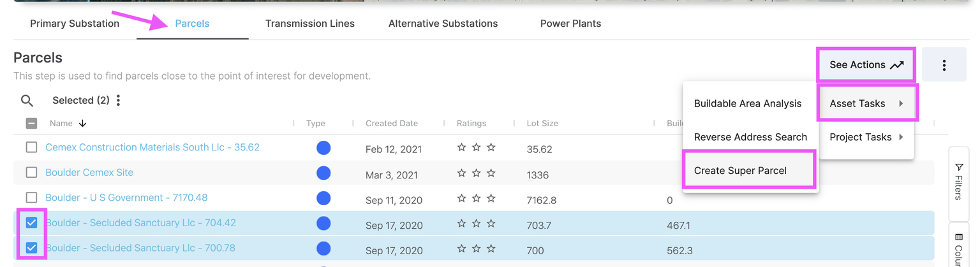Expand the Asset Tasks submenu
This screenshot has width=980, height=267.
point(866,103)
